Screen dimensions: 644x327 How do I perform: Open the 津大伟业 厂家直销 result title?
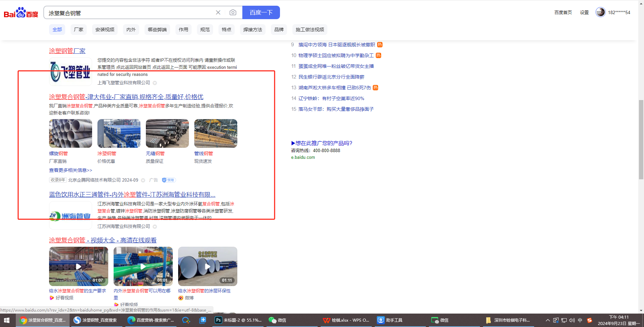126,97
